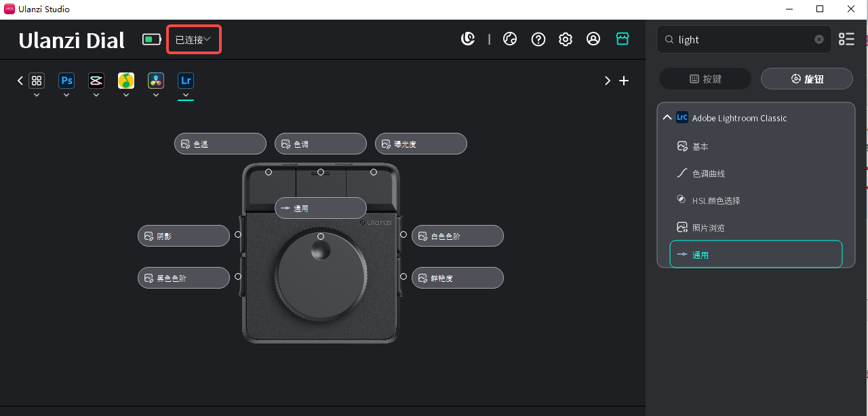Switch to the 按键 (keys) mode
The image size is (868, 416).
click(x=705, y=78)
